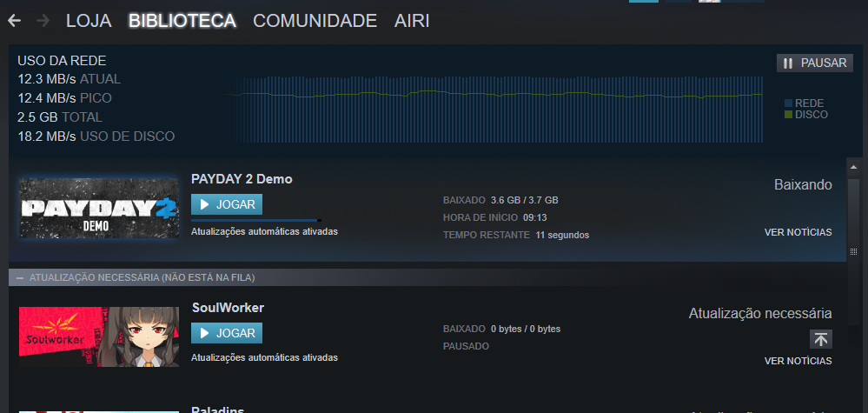Click the network usage graph
868x413 pixels.
pos(494,110)
